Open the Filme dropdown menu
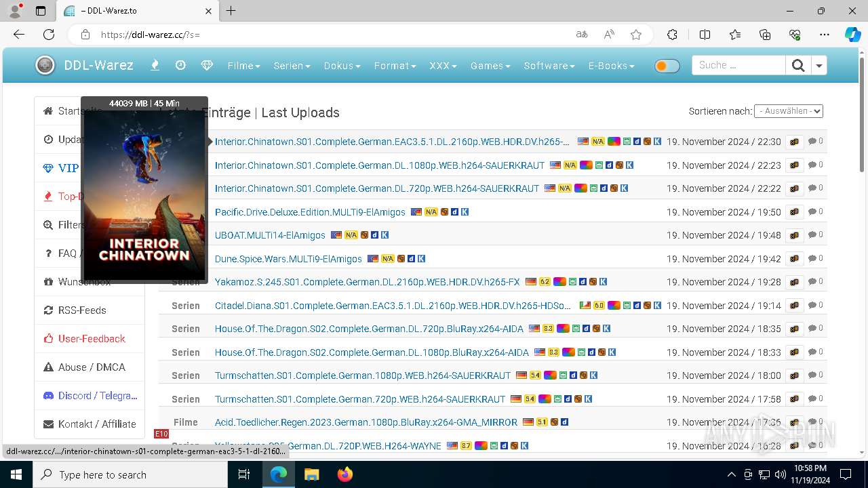The image size is (868, 488). (244, 66)
